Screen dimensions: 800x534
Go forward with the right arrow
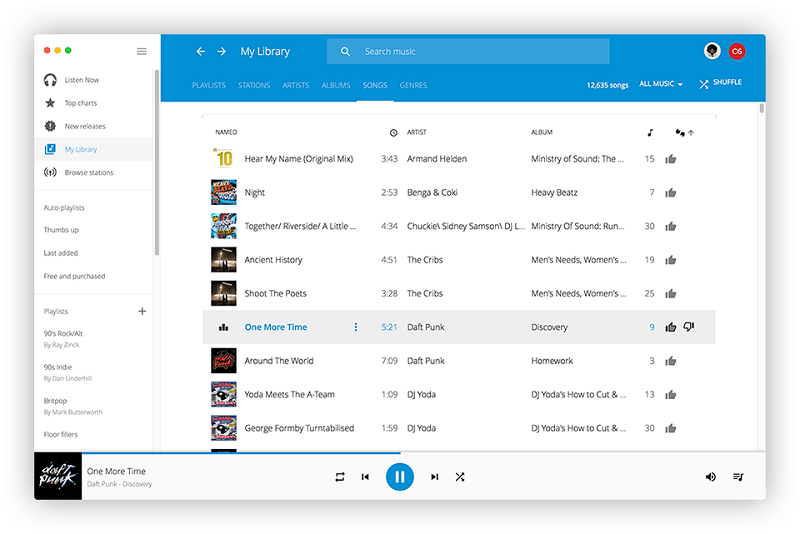tap(221, 52)
